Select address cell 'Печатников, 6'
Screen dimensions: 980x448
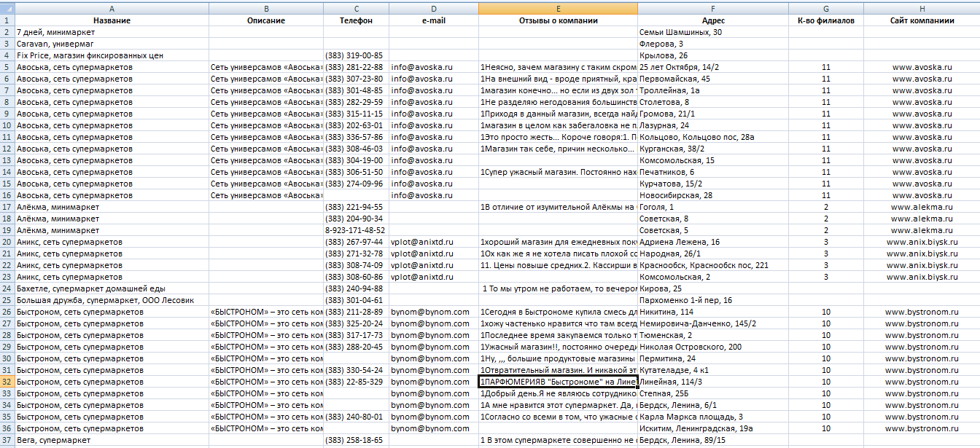tap(712, 172)
